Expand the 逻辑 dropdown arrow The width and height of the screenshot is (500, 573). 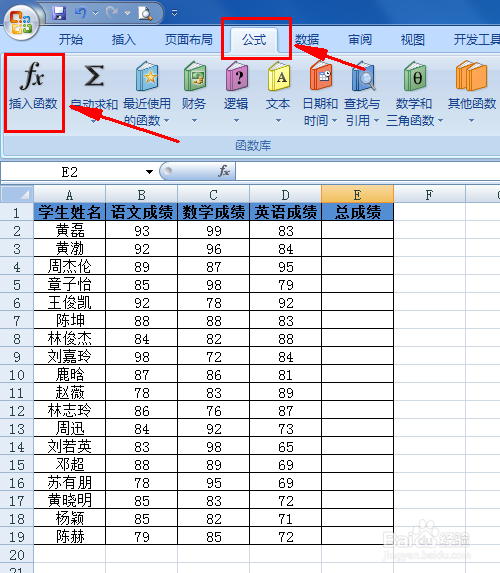pyautogui.click(x=236, y=120)
